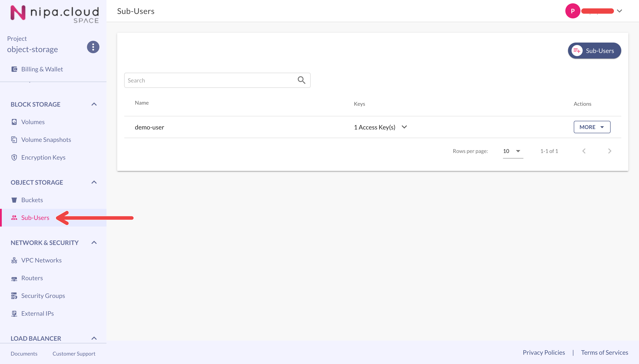Click the VPC Networks icon
Screen dimensions: 639x364
click(14, 260)
